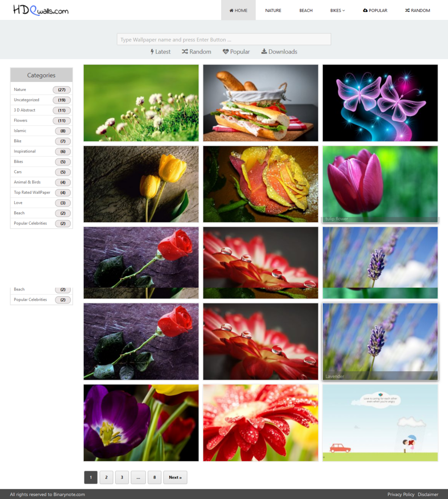Click the lightning bolt Latest icon
The height and width of the screenshot is (499, 448).
pyautogui.click(x=152, y=52)
